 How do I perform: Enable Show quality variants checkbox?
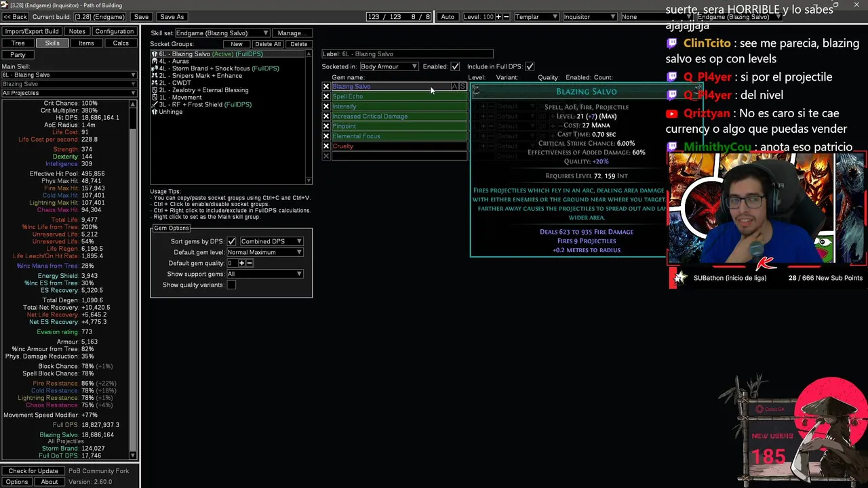pyautogui.click(x=231, y=285)
